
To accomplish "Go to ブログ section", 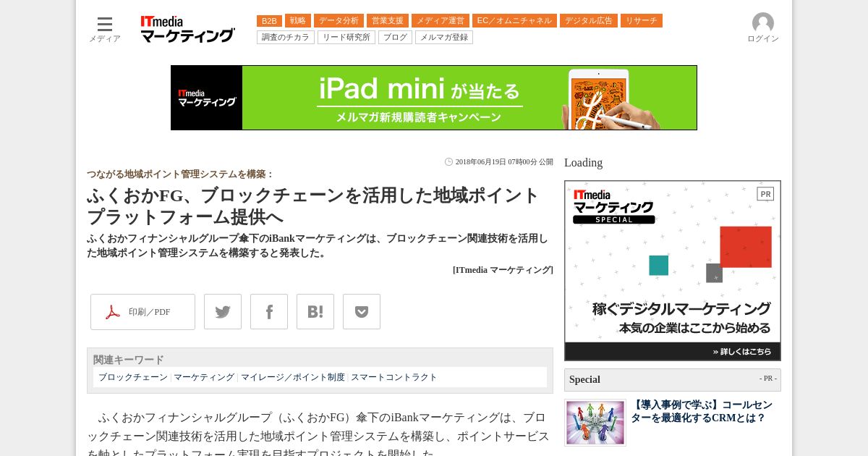I will point(395,37).
